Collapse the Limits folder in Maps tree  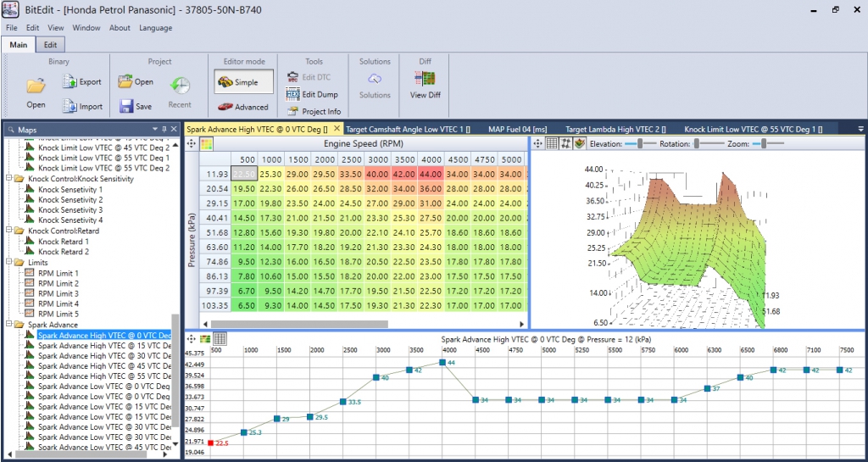click(8, 263)
